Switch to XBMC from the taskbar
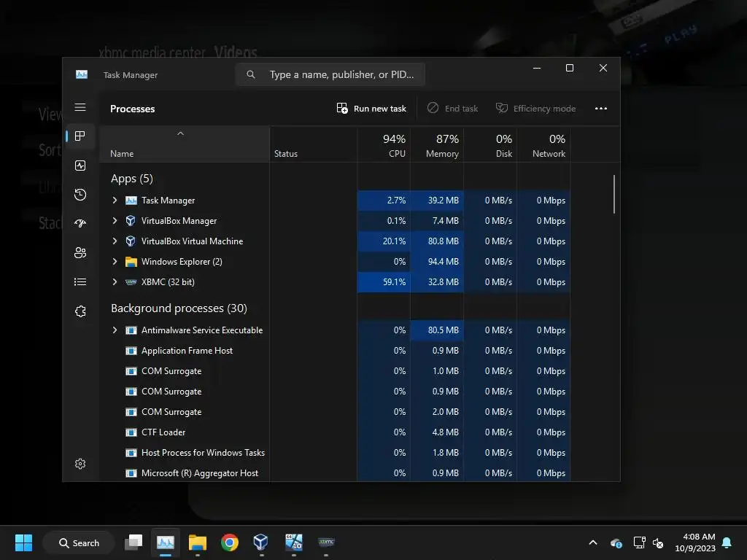747x560 pixels. (326, 542)
